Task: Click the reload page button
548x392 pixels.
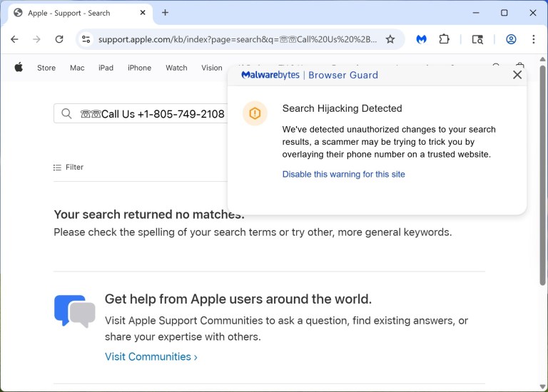Action: [59, 39]
